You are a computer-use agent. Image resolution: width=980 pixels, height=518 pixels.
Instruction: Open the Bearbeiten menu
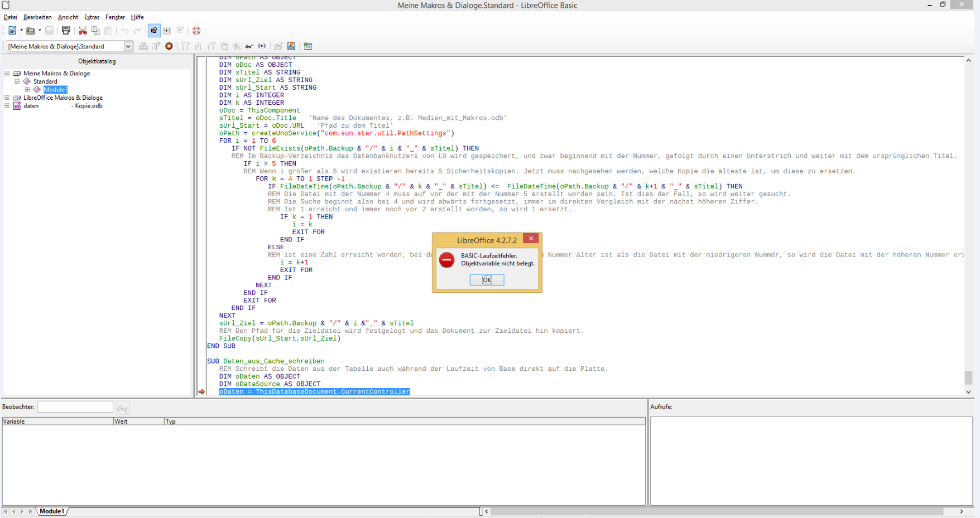pos(37,17)
